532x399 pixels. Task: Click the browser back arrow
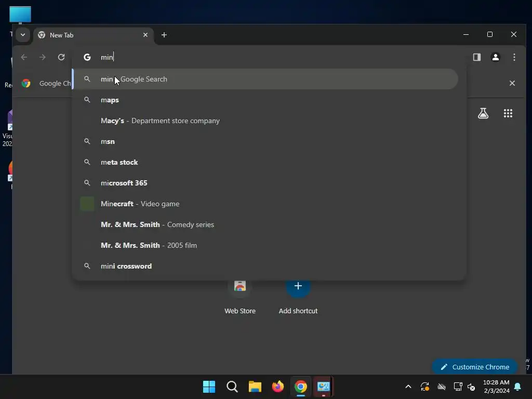pos(24,57)
